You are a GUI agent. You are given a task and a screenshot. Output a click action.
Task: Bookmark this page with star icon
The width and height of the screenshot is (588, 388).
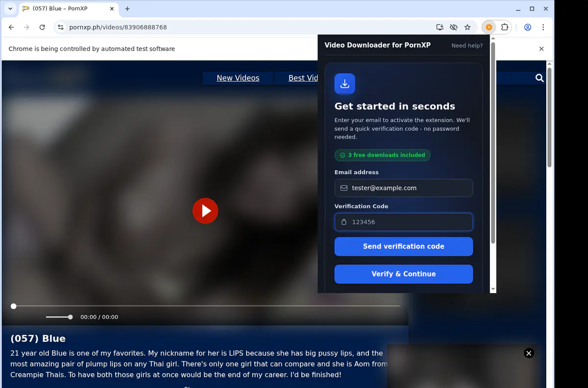pos(467,27)
